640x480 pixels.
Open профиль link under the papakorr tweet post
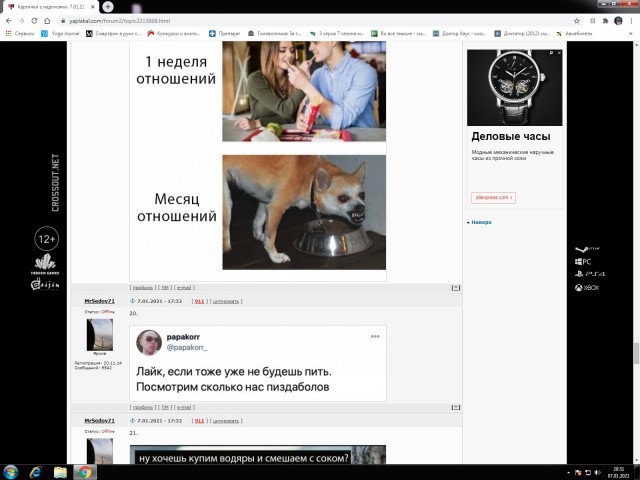point(143,407)
